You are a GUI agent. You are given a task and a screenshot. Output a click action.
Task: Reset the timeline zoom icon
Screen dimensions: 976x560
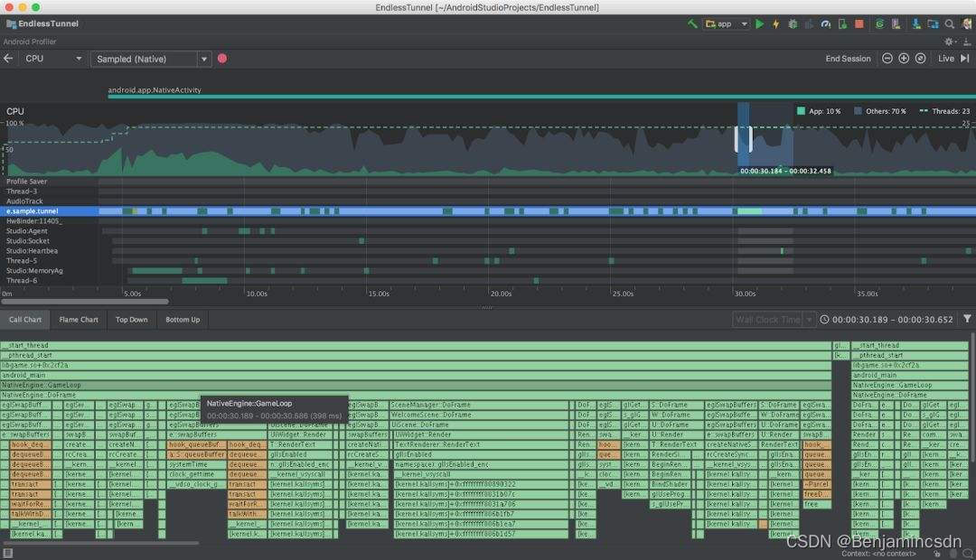point(920,59)
